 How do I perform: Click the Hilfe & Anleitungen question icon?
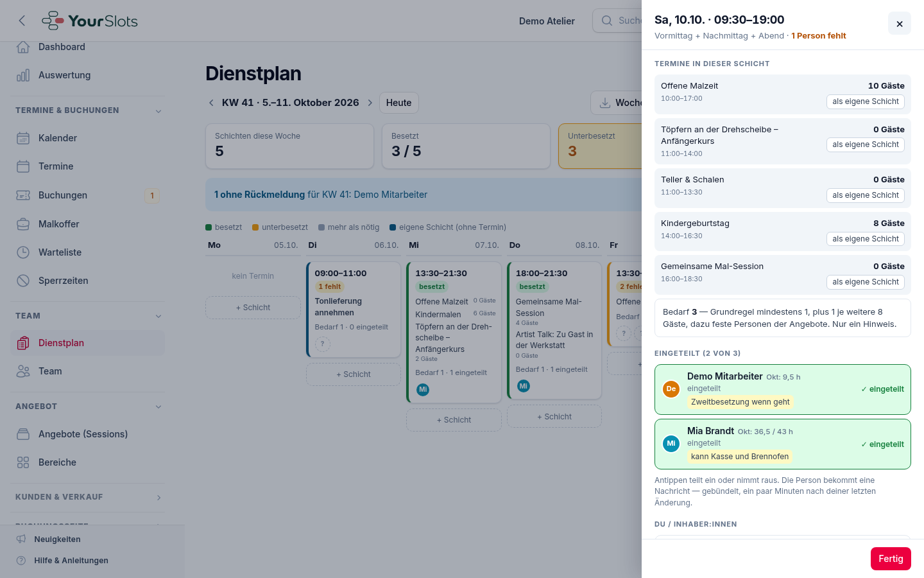point(21,561)
